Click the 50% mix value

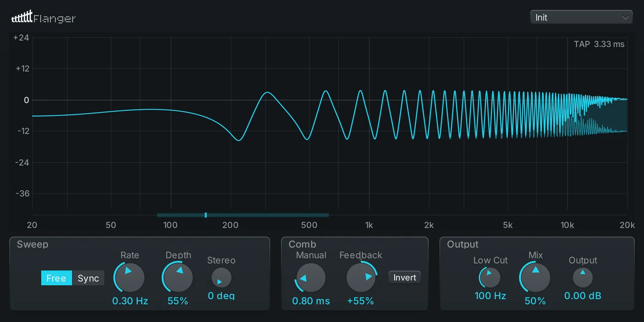pyautogui.click(x=535, y=301)
